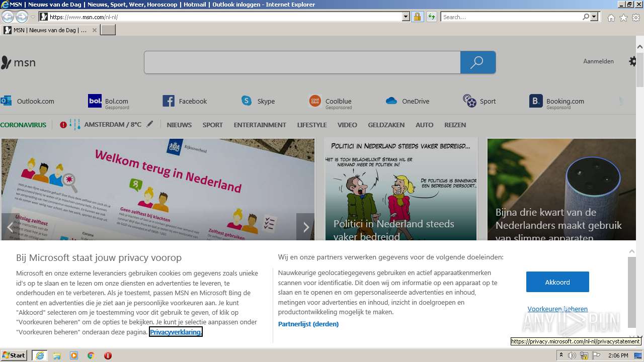This screenshot has width=644, height=362.
Task: Show the next carousel slide
Action: click(305, 227)
